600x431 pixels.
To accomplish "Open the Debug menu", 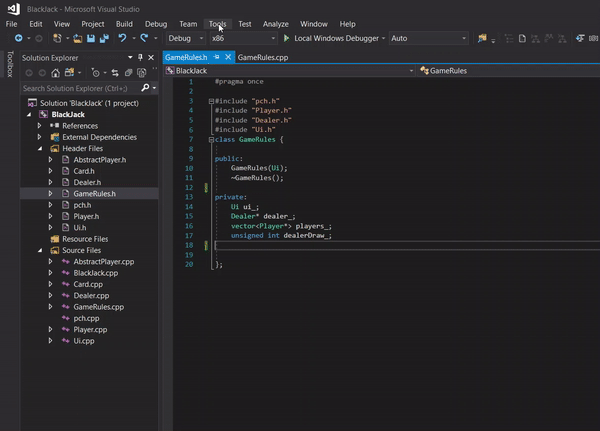I will tap(156, 24).
